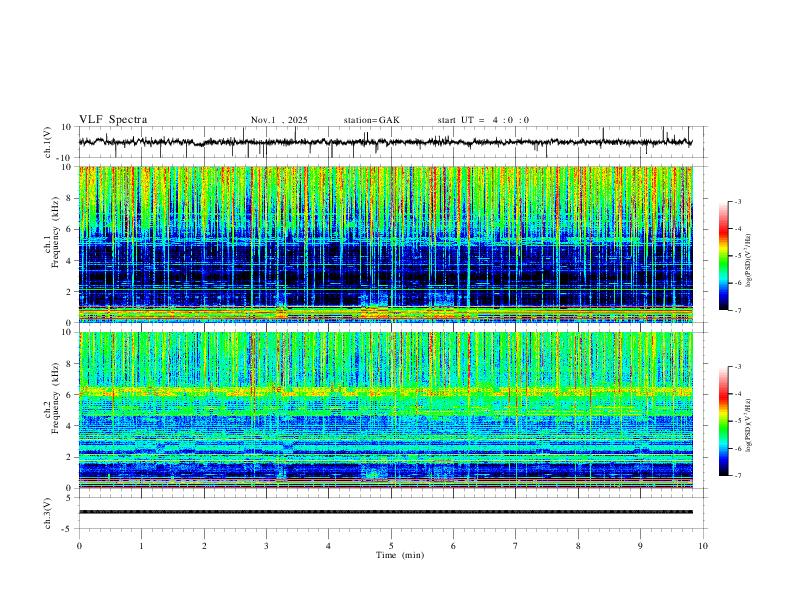Click inside the ch.2 spectrogram panel
792x612 pixels.
[x=385, y=410]
